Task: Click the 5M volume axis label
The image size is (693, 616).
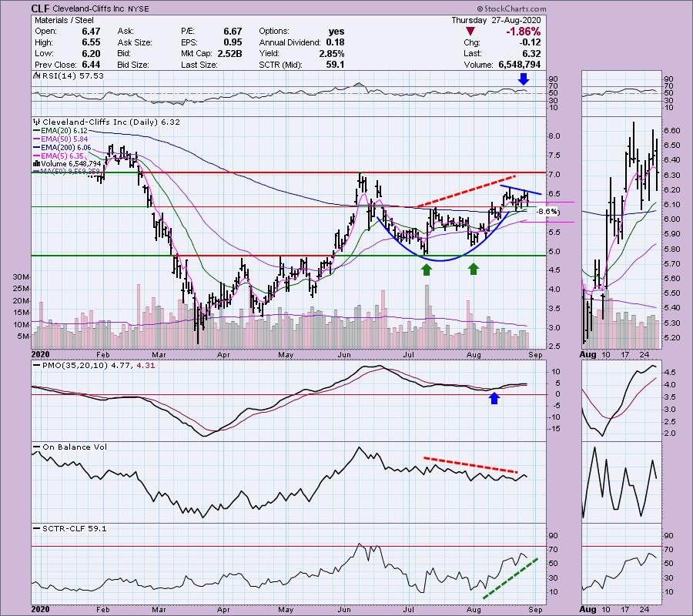Action: (x=23, y=336)
